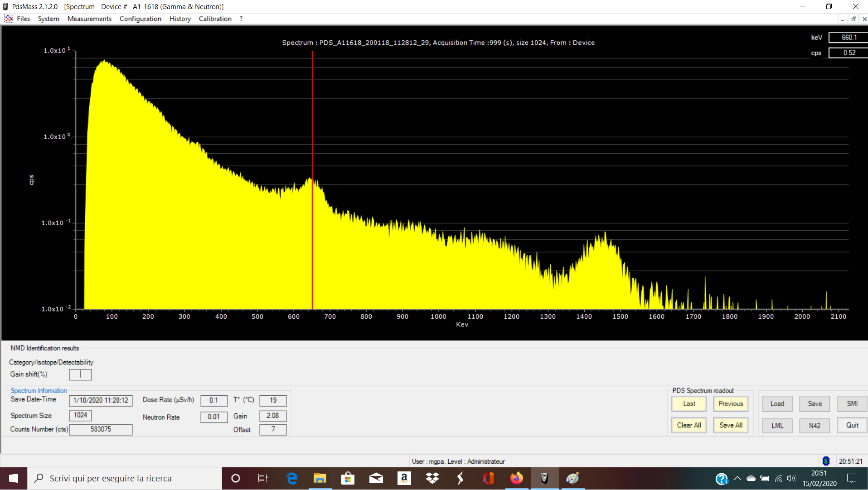Click the Save All button
868x490 pixels.
point(731,425)
